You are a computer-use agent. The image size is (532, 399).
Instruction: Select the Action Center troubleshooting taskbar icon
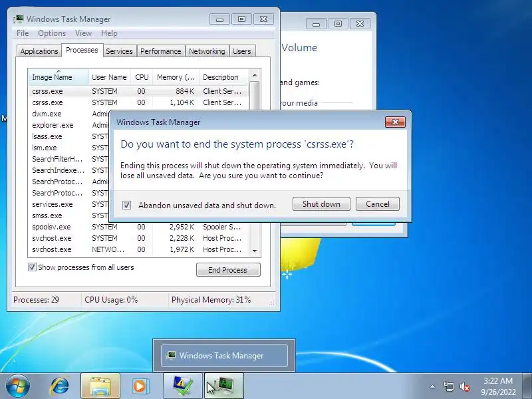pyautogui.click(x=182, y=386)
